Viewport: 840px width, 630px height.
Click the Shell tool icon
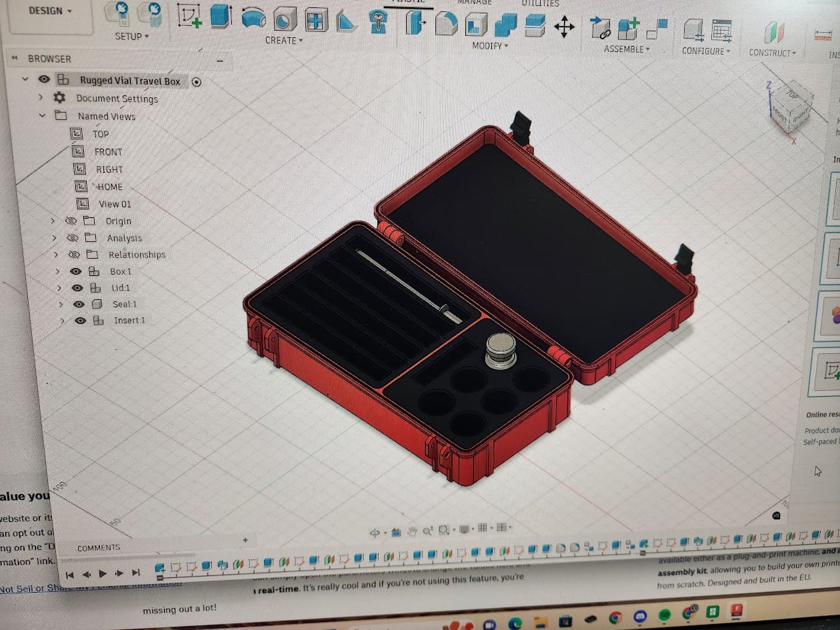click(475, 25)
